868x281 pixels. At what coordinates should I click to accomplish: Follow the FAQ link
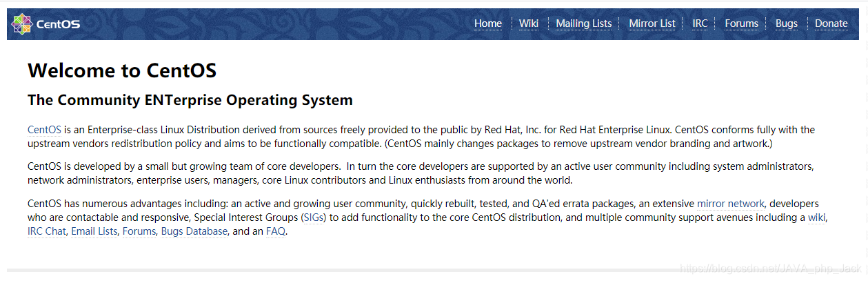[276, 231]
